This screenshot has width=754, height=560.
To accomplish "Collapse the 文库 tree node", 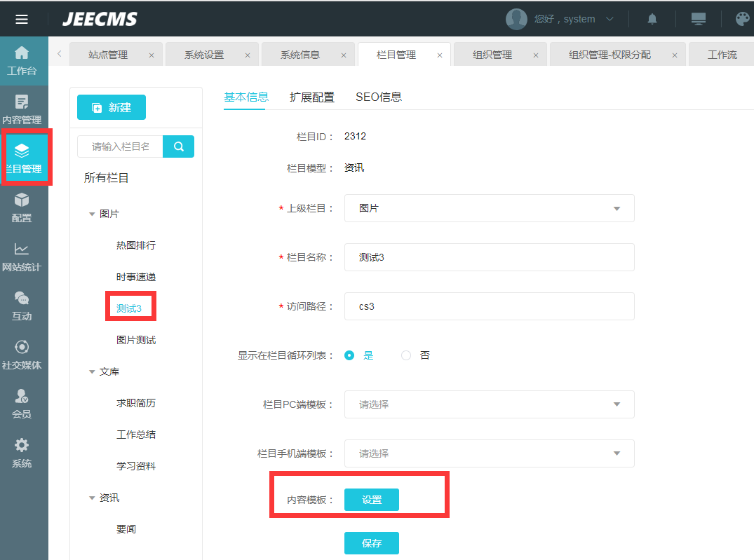I will (x=92, y=371).
